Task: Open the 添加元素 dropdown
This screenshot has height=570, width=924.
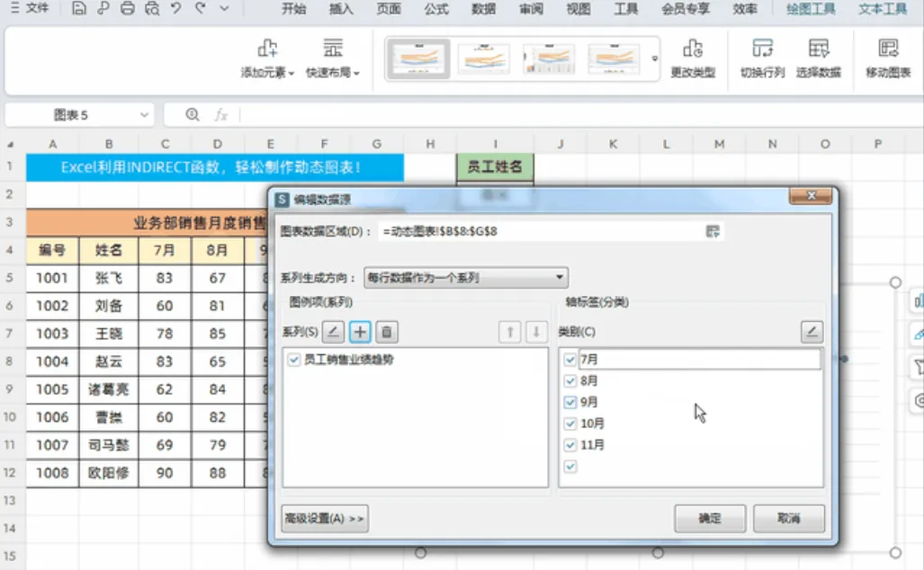Action: click(x=267, y=58)
